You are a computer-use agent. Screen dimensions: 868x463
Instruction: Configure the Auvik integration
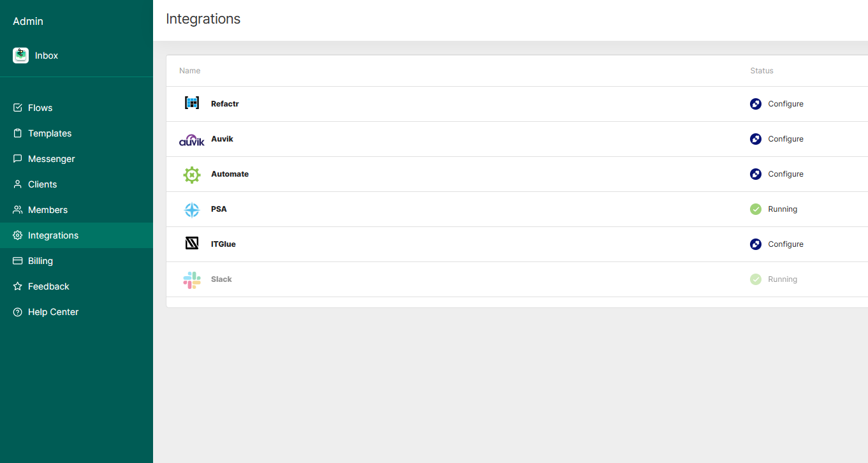coord(785,139)
